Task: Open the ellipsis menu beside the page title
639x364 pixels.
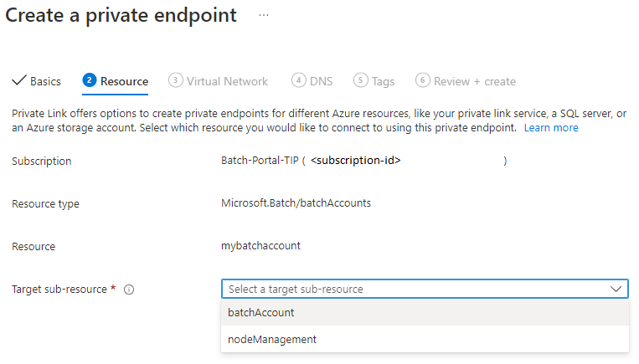Action: (x=264, y=15)
